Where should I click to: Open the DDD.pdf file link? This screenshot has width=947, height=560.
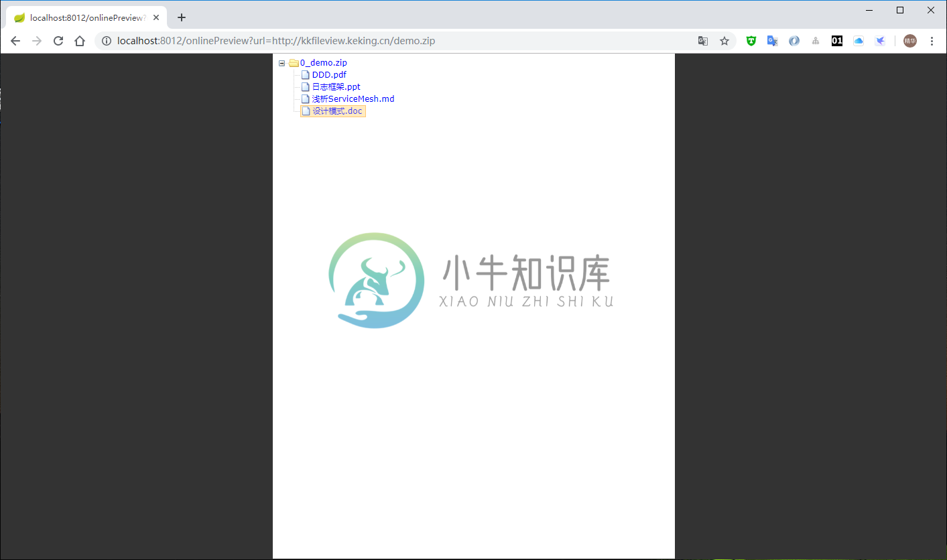tap(329, 75)
